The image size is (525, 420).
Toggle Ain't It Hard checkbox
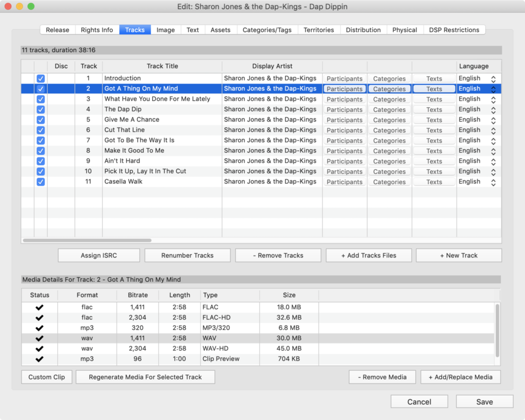pyautogui.click(x=41, y=161)
